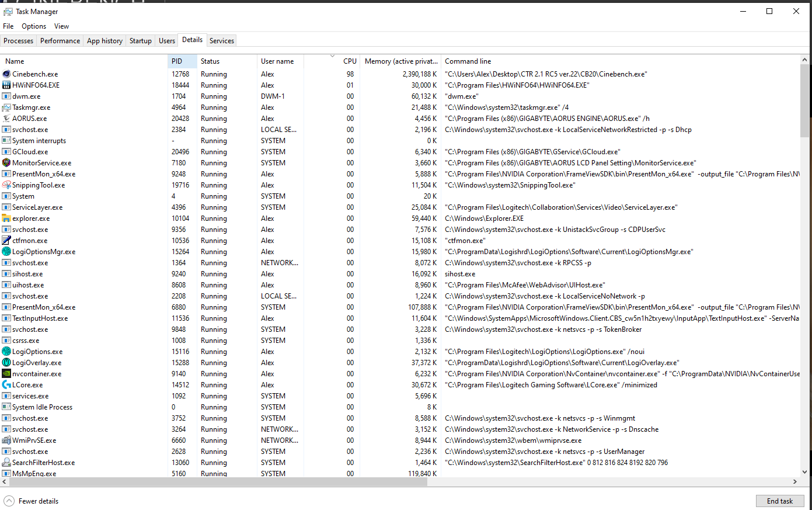Click the Taskmgr.exe process icon
The height and width of the screenshot is (510, 812).
coord(6,107)
